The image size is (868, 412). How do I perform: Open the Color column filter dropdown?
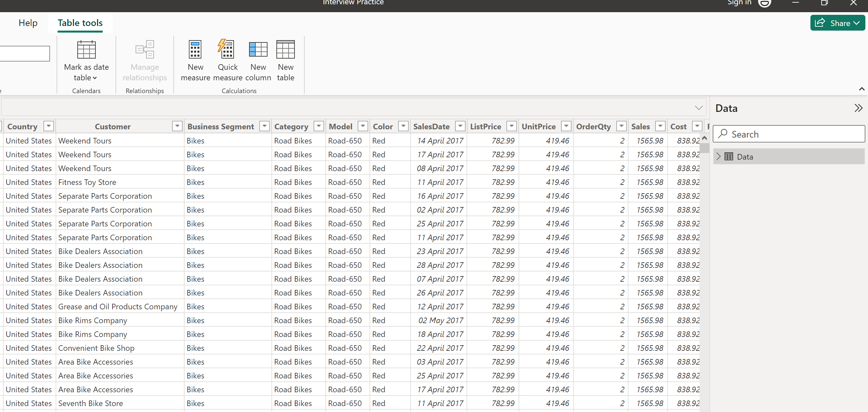tap(403, 126)
